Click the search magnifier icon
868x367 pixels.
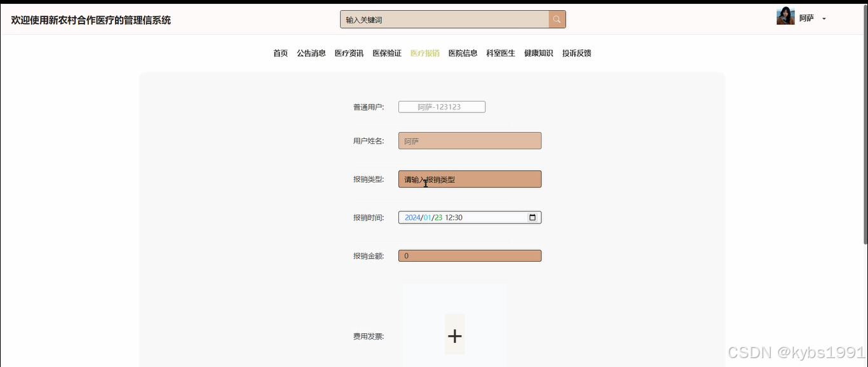557,20
